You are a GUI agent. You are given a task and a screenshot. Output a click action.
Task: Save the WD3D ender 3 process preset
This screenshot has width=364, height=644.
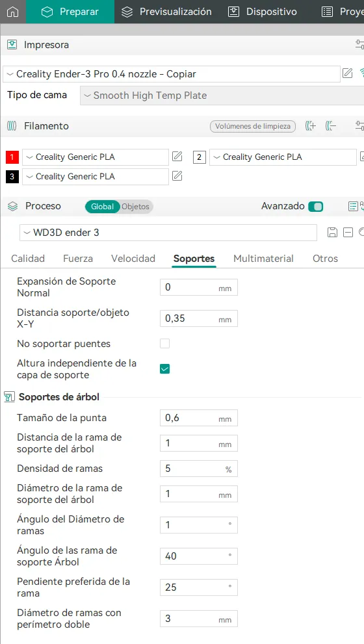pos(332,233)
